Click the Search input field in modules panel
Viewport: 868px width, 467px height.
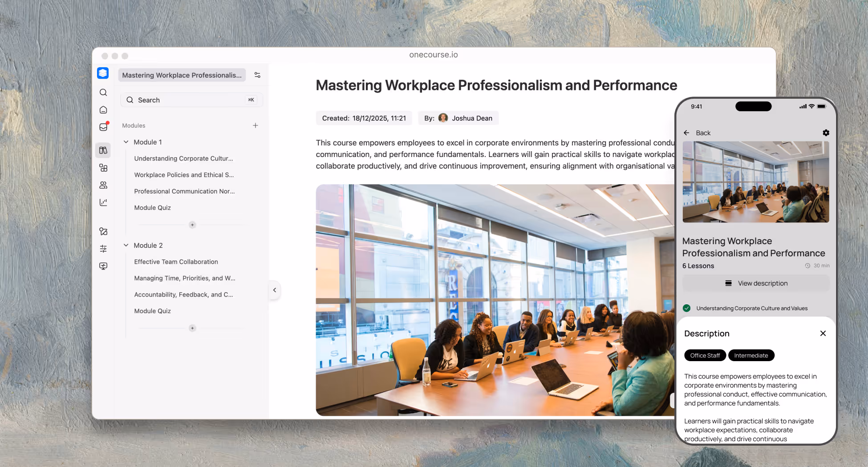191,100
